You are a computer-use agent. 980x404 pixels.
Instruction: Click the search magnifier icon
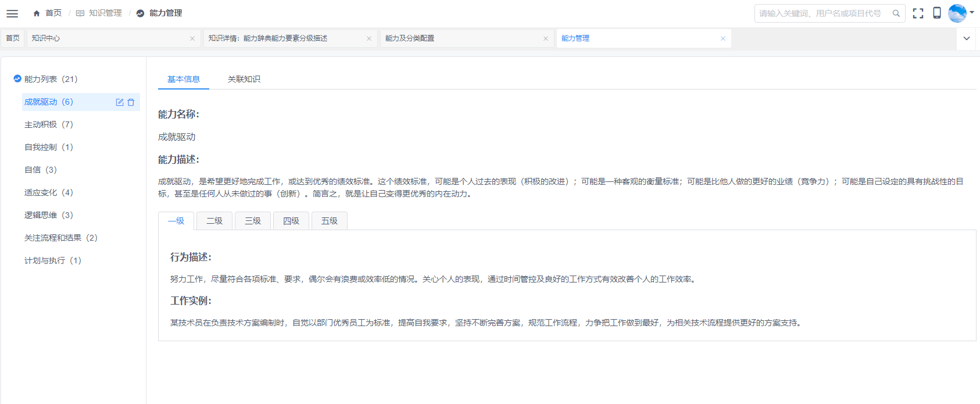pyautogui.click(x=896, y=13)
